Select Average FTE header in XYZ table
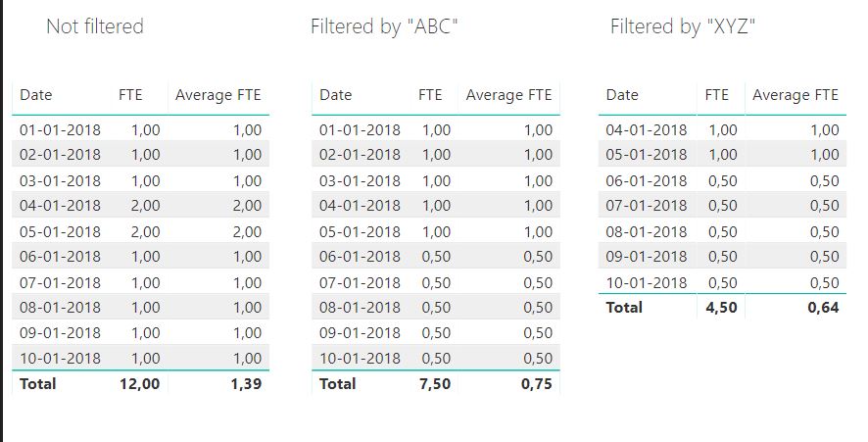This screenshot has width=868, height=442. click(796, 95)
